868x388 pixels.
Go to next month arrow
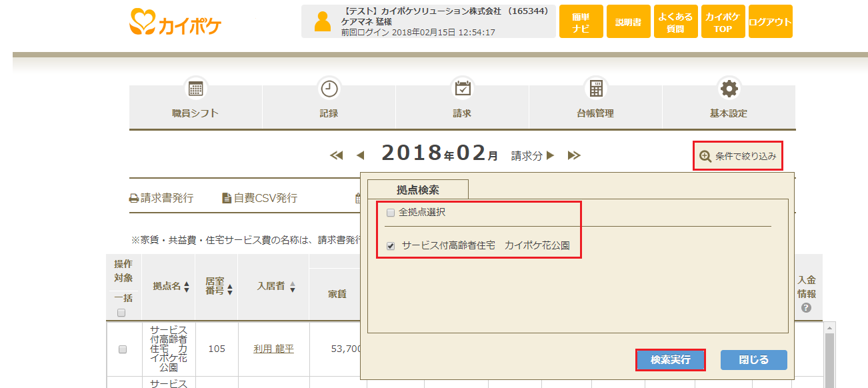tap(551, 155)
